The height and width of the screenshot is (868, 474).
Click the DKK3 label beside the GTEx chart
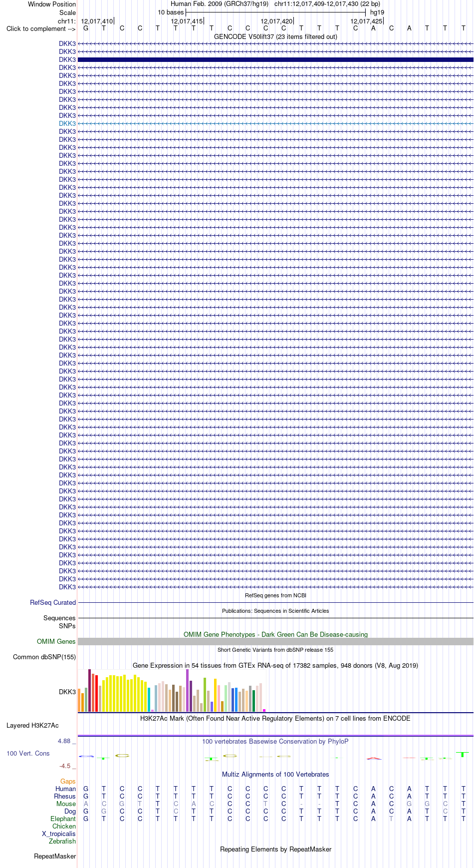pyautogui.click(x=67, y=692)
